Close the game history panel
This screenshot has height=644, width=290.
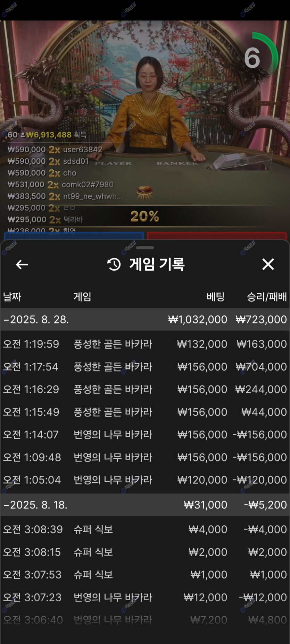tap(268, 264)
